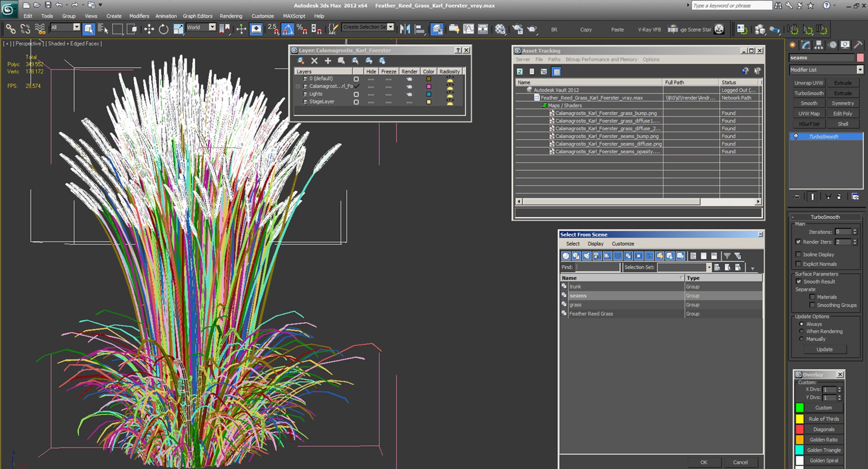
Task: Create new layer in Layer dialog
Action: click(x=301, y=61)
